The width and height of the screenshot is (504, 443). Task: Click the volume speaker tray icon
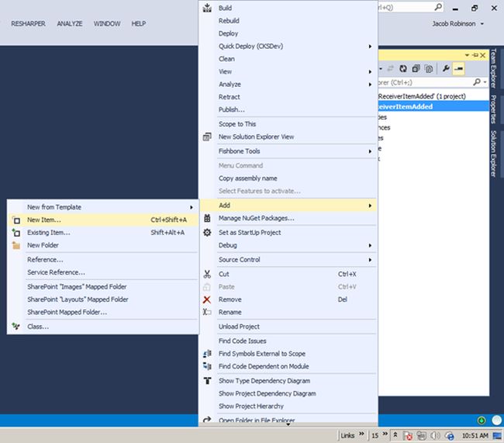435,435
